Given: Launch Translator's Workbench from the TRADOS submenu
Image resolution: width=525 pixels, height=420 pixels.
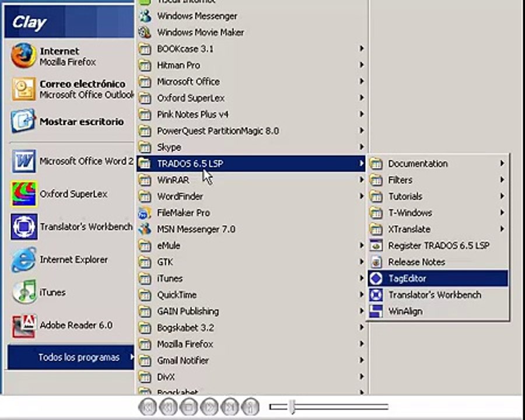Looking at the screenshot, I should [x=438, y=295].
